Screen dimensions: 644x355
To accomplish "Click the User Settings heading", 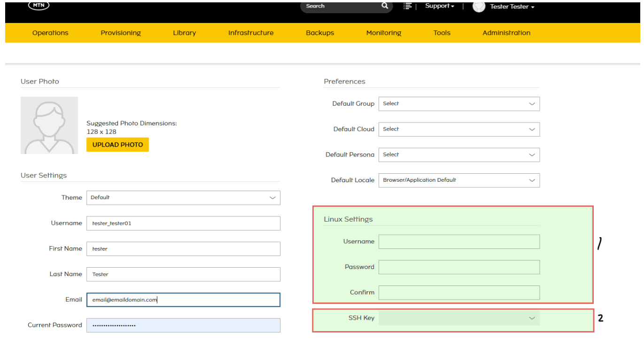I will [x=44, y=175].
